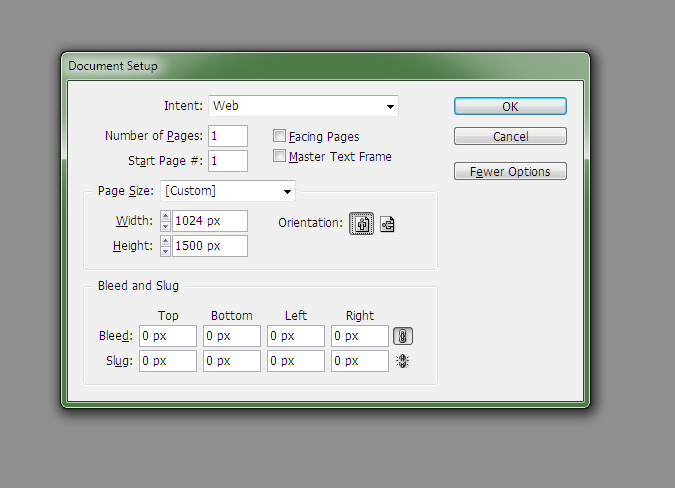Toggle the slug chain link icon

coord(402,361)
